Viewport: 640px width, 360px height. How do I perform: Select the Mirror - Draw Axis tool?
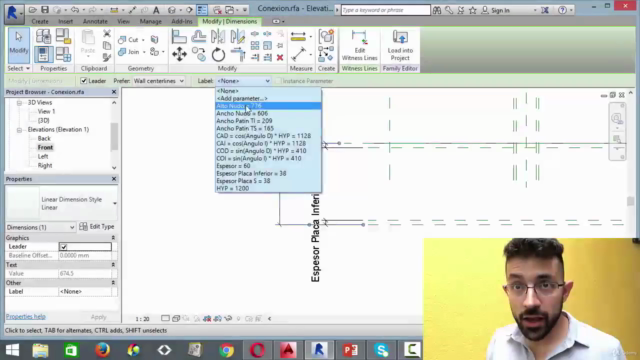[238, 37]
